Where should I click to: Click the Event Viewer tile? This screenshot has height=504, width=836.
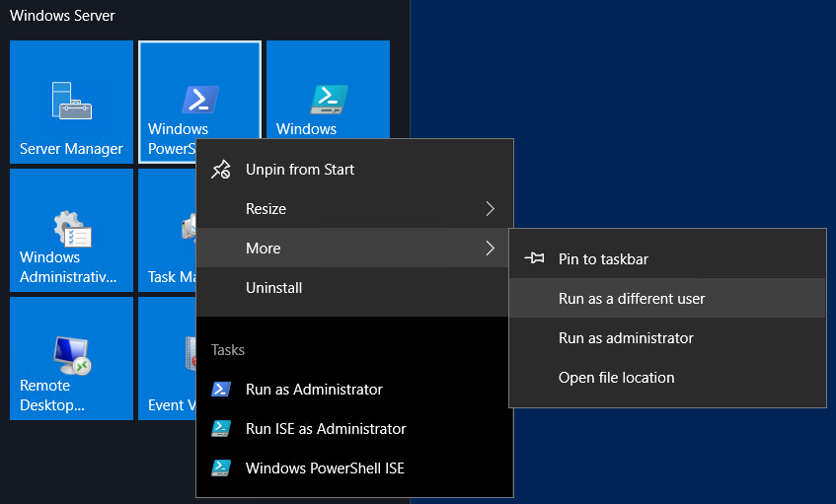(x=167, y=360)
